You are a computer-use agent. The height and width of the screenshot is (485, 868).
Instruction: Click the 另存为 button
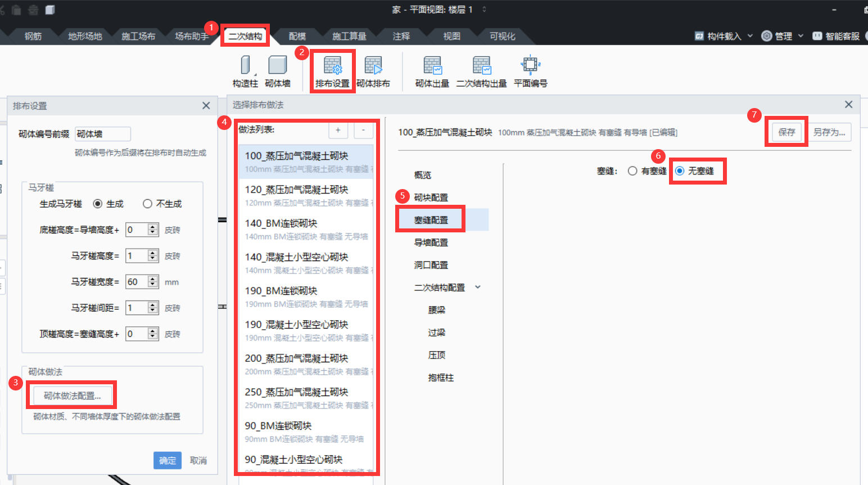(x=829, y=132)
